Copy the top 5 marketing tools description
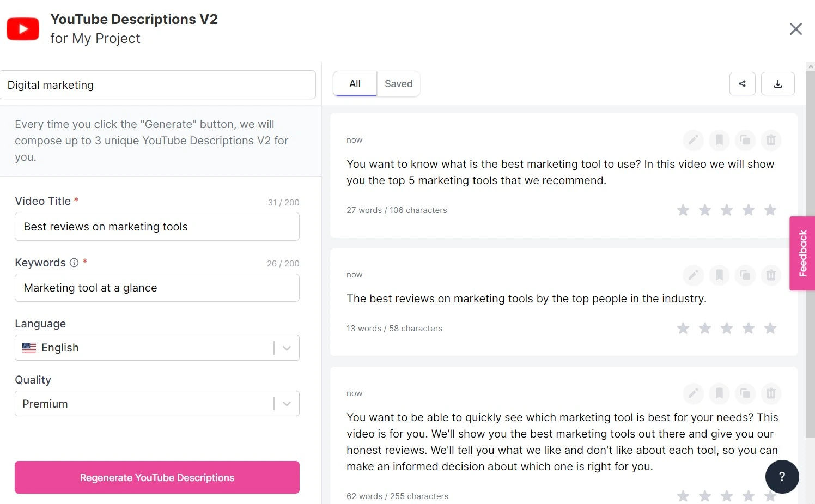 pos(745,140)
